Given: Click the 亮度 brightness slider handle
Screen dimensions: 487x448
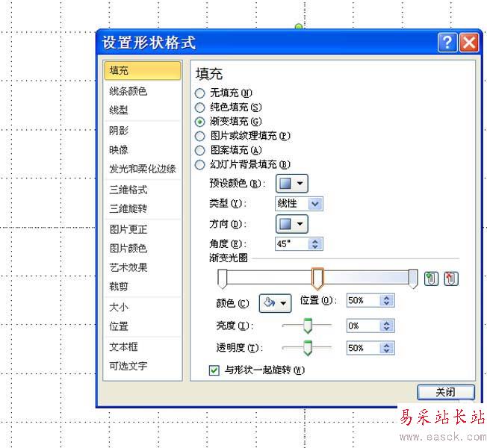Looking at the screenshot, I should (x=308, y=326).
